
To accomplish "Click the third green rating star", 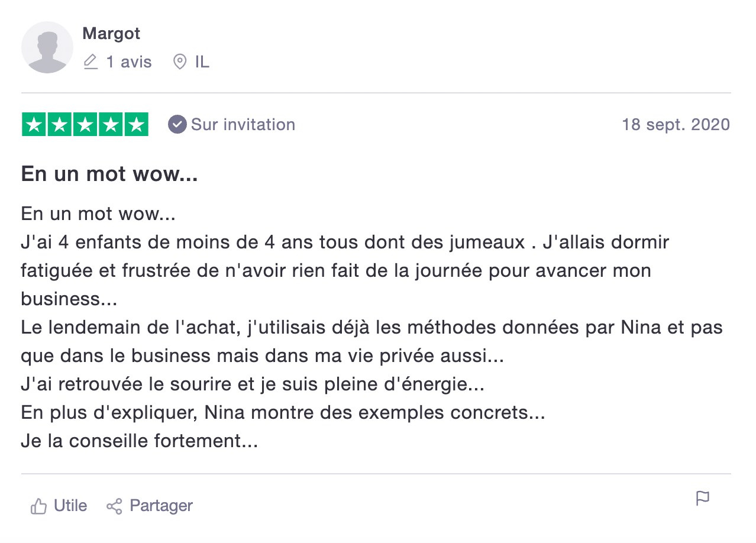I will click(85, 124).
